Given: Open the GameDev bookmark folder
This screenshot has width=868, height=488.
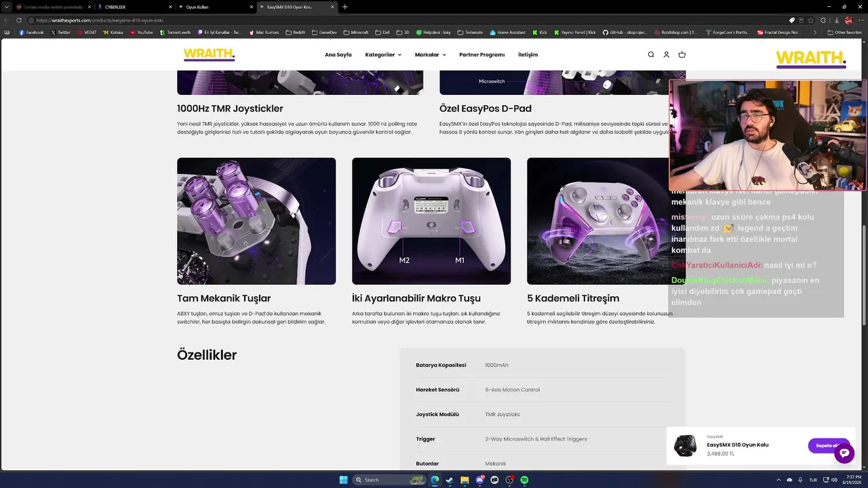Looking at the screenshot, I should 325,33.
